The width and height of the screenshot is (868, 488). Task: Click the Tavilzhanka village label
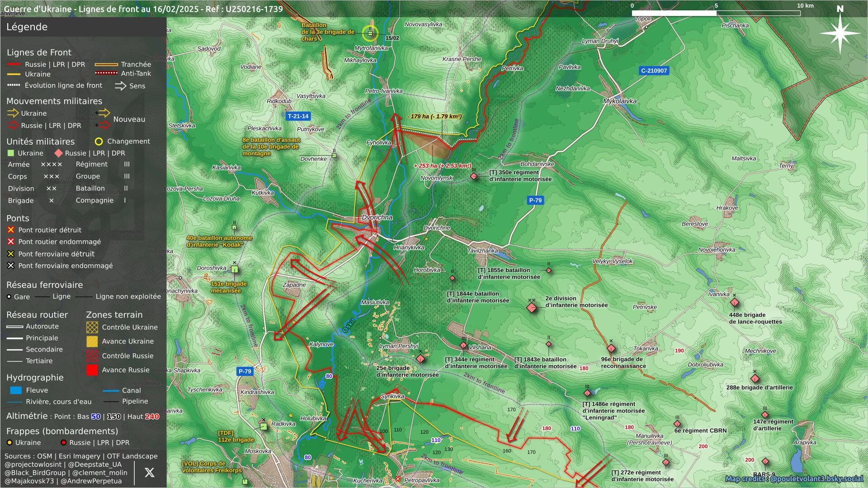click(483, 251)
